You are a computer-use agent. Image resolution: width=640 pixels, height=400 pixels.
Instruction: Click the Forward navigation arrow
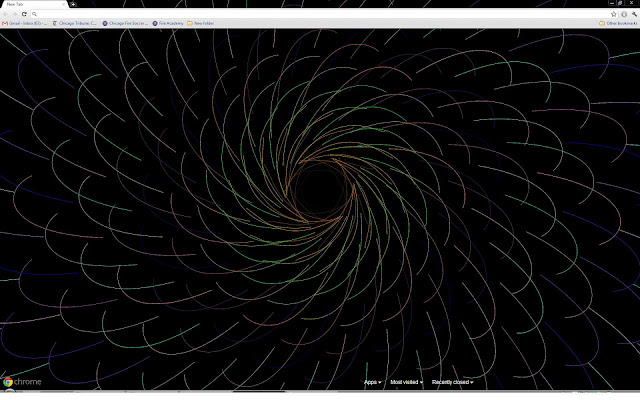[15, 14]
